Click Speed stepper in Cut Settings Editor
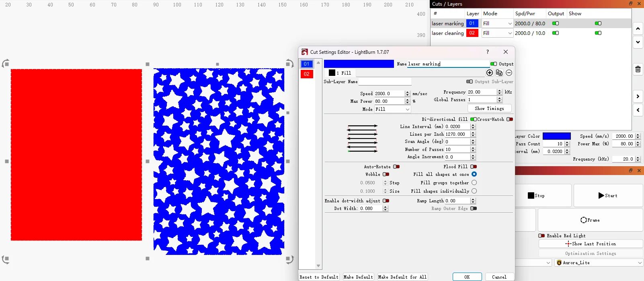 [x=408, y=94]
